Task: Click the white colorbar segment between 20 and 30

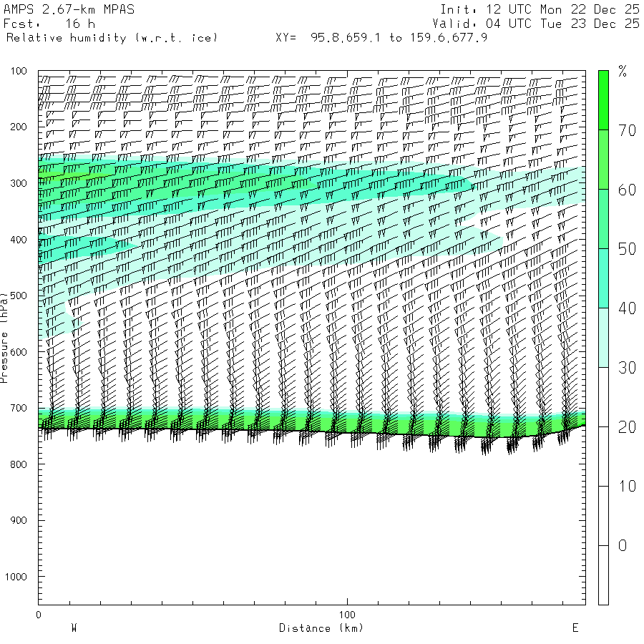Action: (603, 397)
